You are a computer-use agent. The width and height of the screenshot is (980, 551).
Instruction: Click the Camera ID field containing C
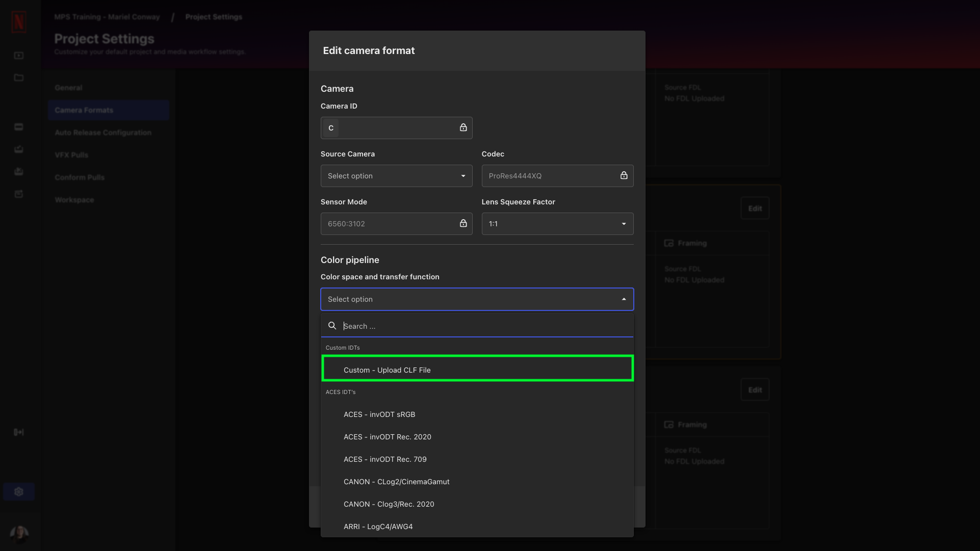396,128
